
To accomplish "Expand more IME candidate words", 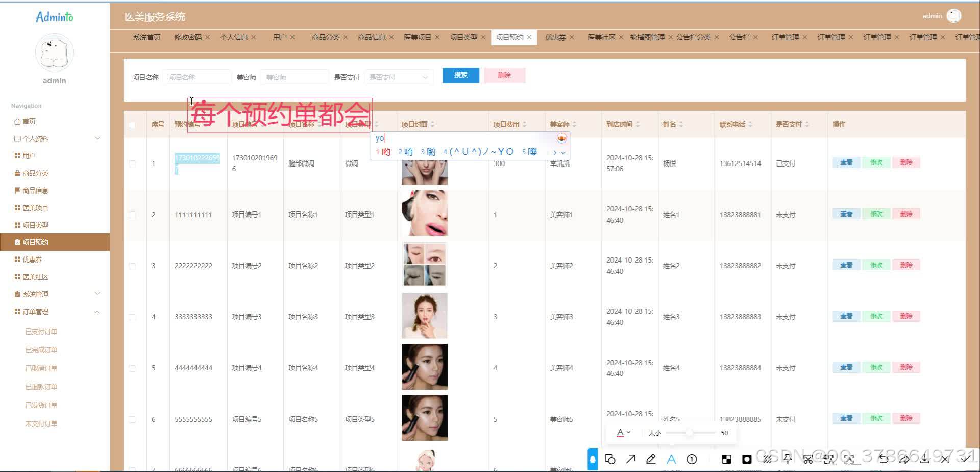I will (563, 152).
